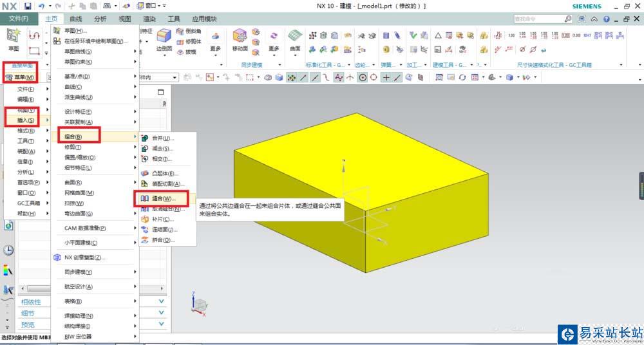Image resolution: width=644 pixels, height=345 pixels.
Task: Click the magnifier icon in command finder
Action: point(567,19)
